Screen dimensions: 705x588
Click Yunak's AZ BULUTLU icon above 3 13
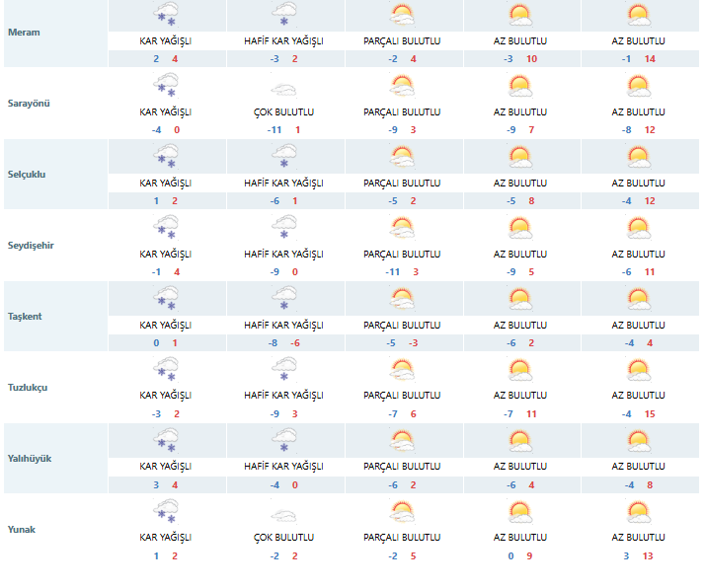pyautogui.click(x=639, y=512)
